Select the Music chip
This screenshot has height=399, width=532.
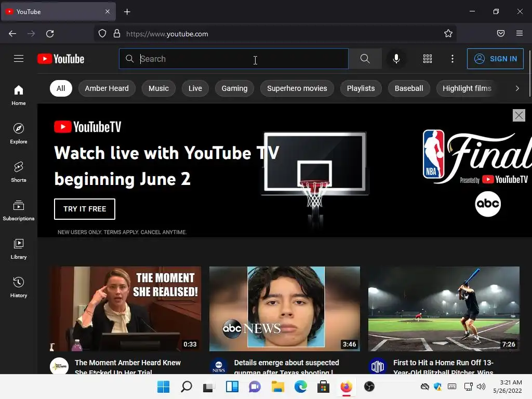click(158, 88)
